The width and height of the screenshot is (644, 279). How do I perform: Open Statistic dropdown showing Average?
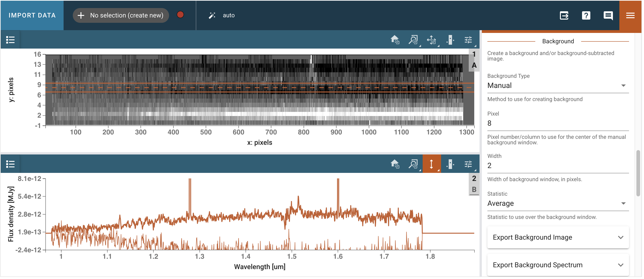coord(557,203)
